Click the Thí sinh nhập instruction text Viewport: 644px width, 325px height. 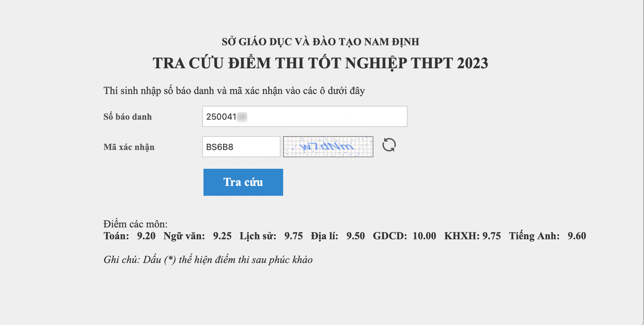point(234,90)
